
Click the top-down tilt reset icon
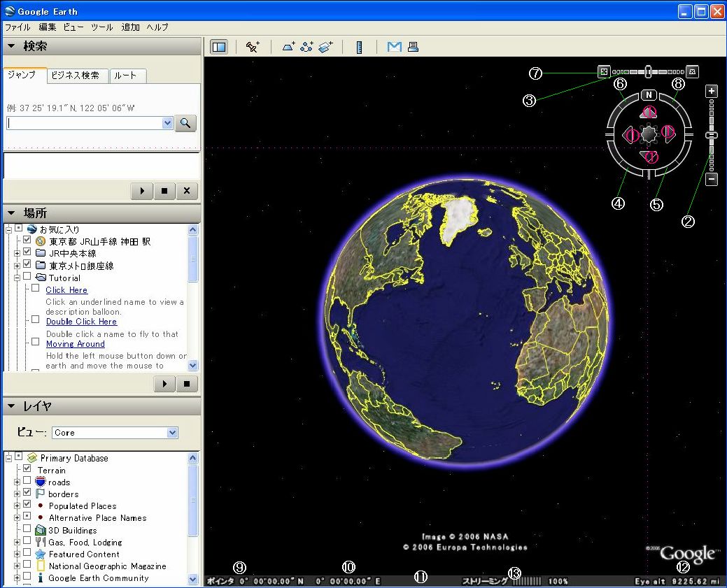pyautogui.click(x=604, y=71)
